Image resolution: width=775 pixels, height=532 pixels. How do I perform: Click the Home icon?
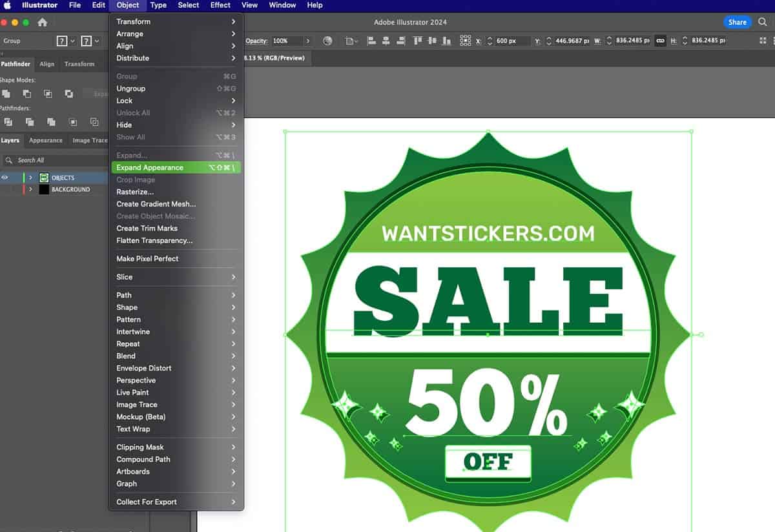tap(43, 22)
